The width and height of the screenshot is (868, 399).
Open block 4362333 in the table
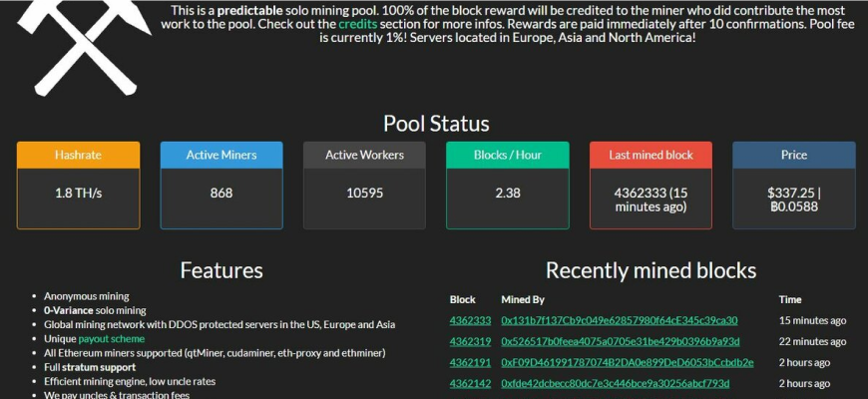pos(470,320)
